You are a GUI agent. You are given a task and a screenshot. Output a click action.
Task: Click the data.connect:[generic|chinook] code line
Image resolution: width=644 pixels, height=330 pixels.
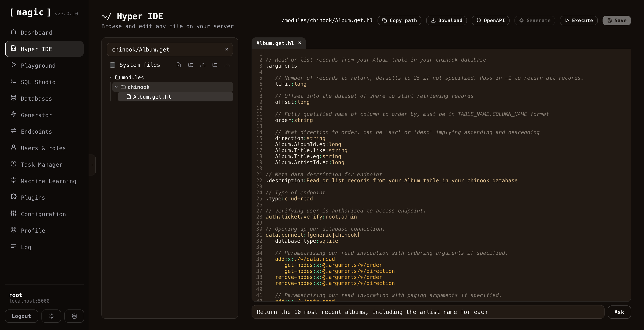click(313, 235)
